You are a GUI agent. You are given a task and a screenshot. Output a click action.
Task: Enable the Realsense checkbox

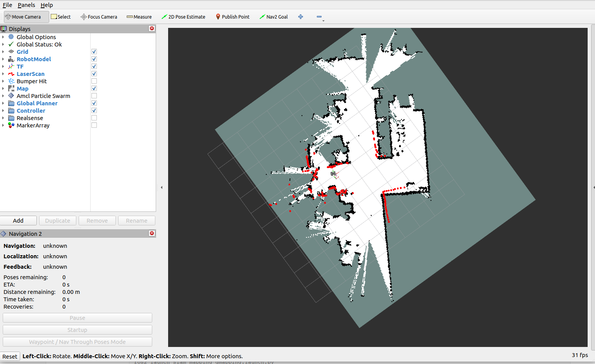click(x=94, y=118)
